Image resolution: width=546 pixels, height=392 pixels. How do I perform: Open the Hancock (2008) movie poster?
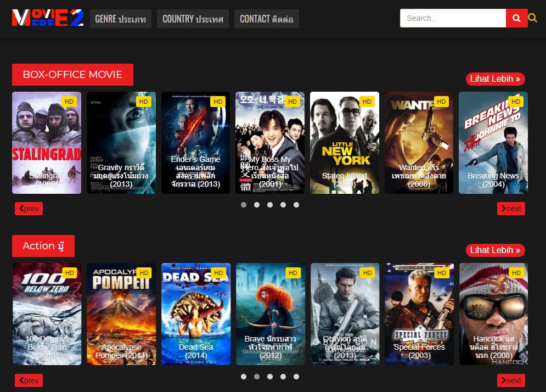(x=494, y=314)
